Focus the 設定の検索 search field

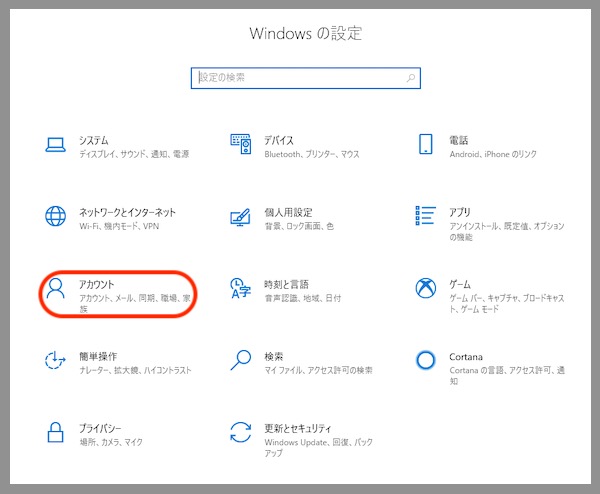click(x=306, y=78)
